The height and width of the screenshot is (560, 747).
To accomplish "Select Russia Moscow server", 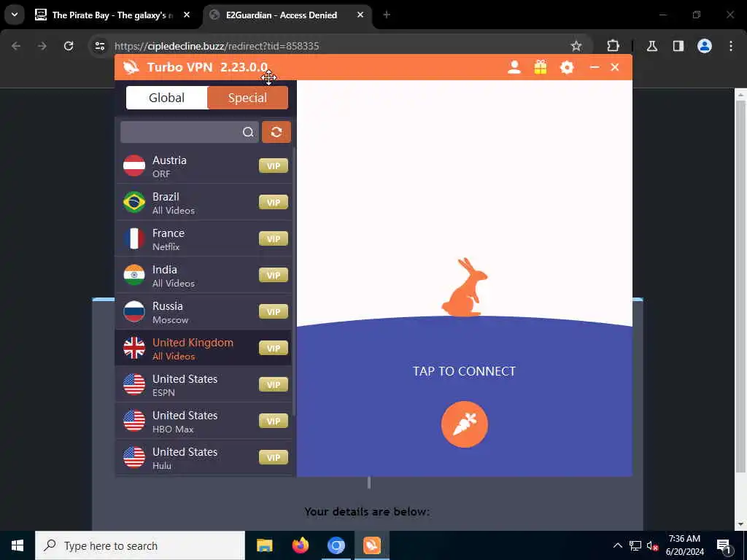I will click(x=204, y=312).
